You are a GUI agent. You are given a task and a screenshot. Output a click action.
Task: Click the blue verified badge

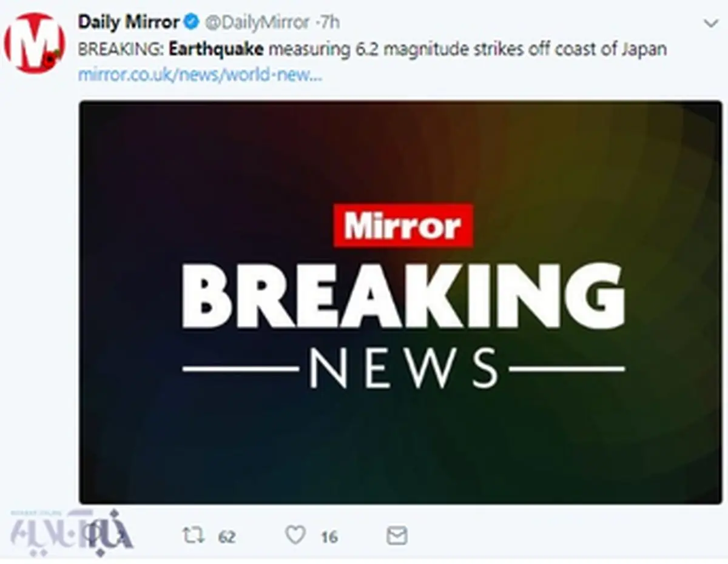(191, 22)
